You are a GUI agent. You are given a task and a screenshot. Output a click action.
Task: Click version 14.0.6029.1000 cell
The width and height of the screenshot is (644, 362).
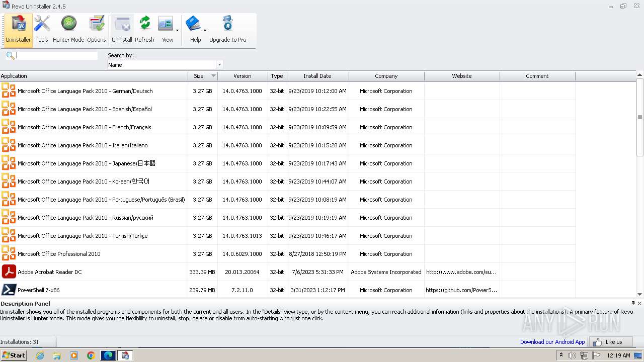click(x=243, y=254)
